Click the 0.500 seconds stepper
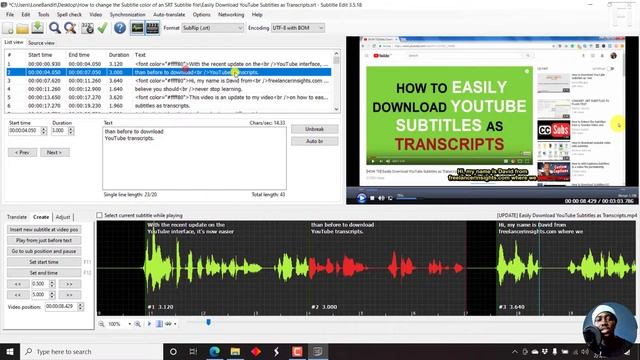The width and height of the screenshot is (640, 360). click(52, 284)
